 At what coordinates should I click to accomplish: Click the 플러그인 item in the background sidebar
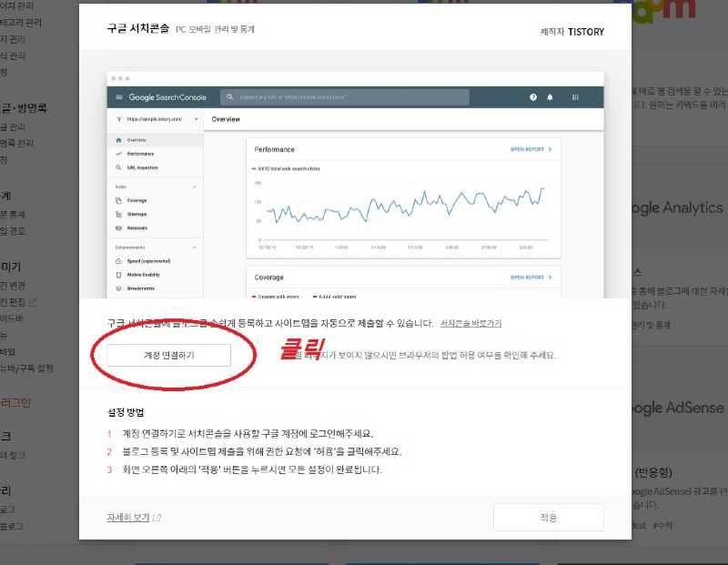pyautogui.click(x=15, y=402)
